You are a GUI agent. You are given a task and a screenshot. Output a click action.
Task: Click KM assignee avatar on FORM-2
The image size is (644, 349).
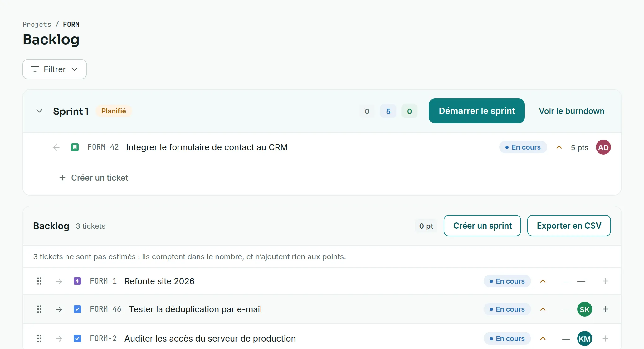(584, 338)
